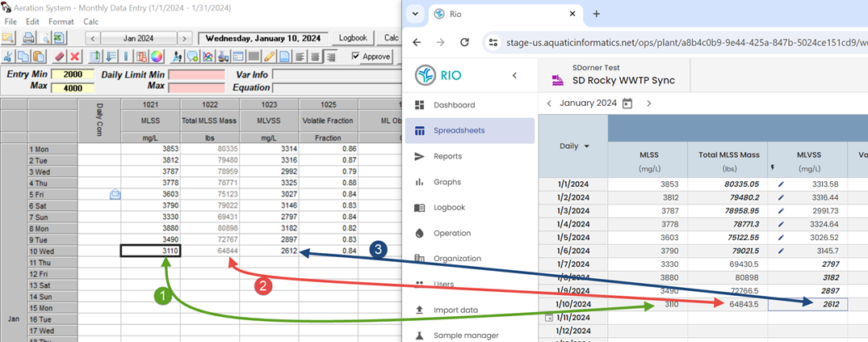Collapse the RIO sidebar with chevron
Image resolution: width=868 pixels, height=342 pixels.
click(514, 75)
